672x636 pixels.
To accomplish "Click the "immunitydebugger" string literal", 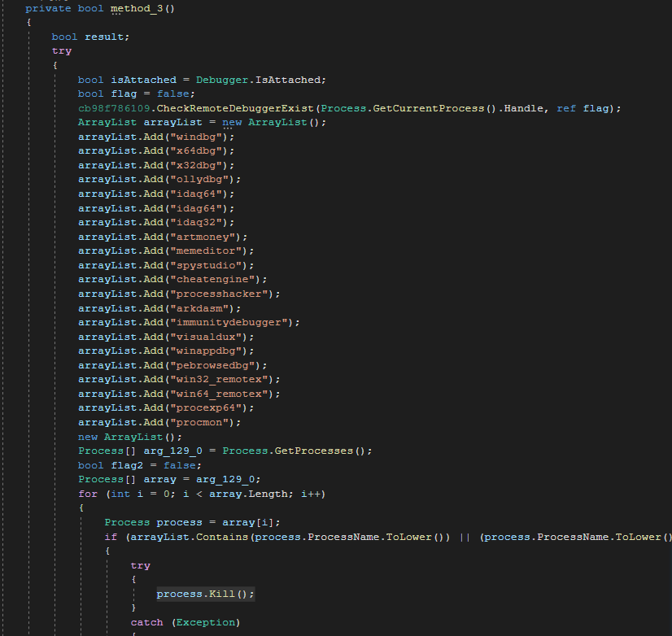I will pos(229,322).
